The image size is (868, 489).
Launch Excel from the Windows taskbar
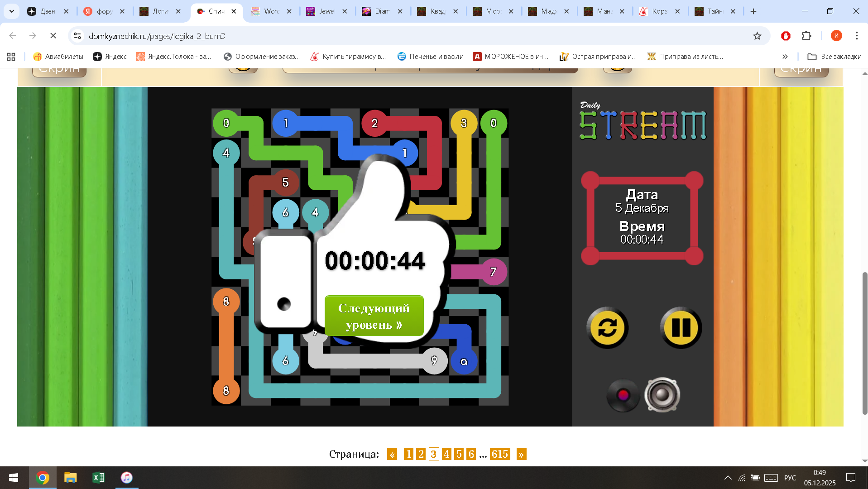98,478
